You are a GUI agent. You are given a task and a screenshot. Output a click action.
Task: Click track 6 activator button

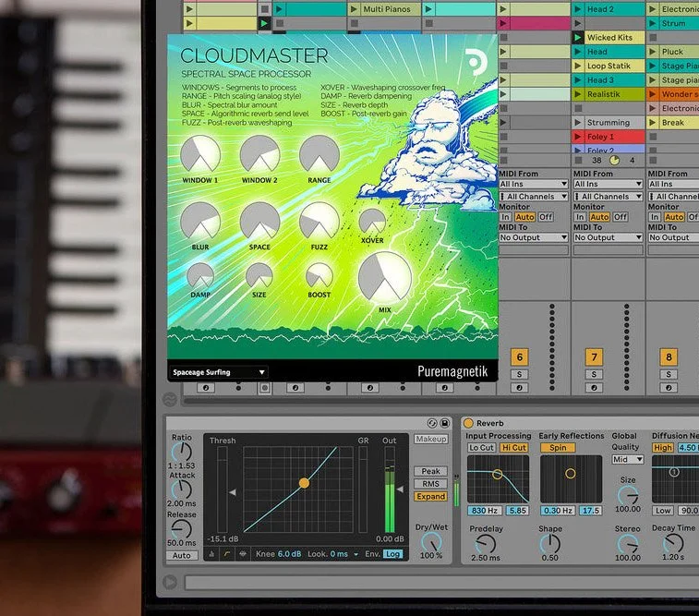coord(519,357)
